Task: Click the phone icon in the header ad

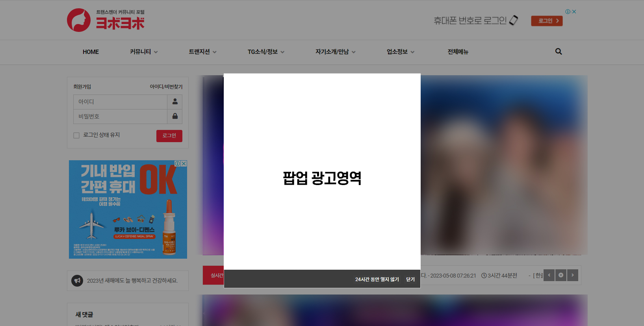Action: [514, 20]
